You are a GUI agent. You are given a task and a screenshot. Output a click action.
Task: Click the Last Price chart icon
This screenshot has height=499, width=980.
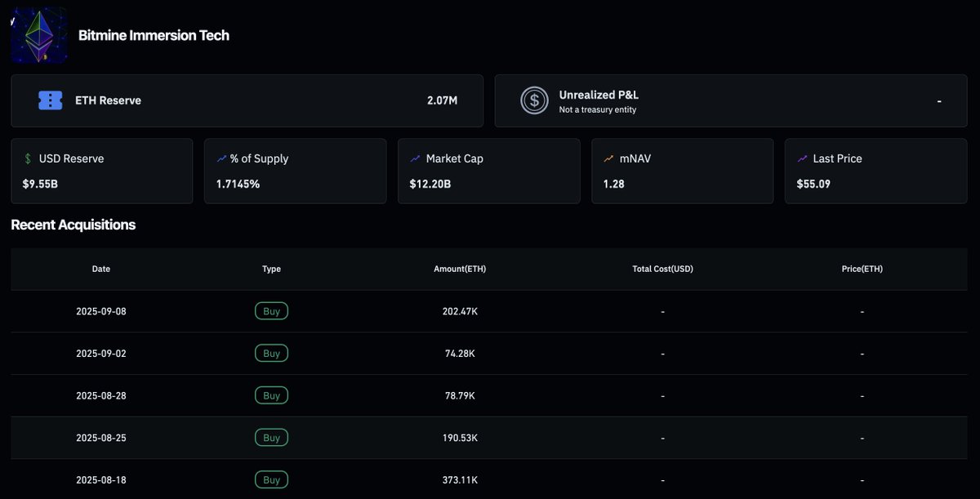pos(802,158)
